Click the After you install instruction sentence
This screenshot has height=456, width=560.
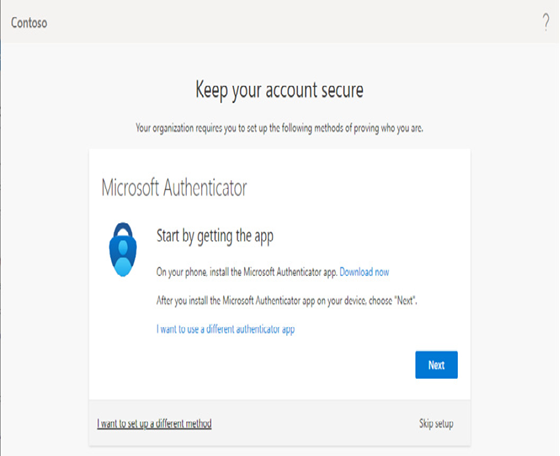click(286, 301)
